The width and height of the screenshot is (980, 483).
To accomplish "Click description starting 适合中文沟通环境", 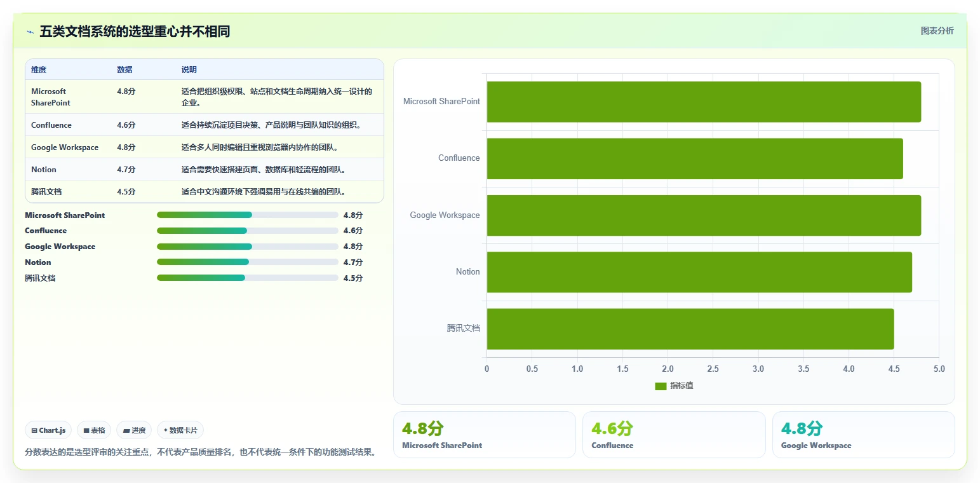I will 264,192.
